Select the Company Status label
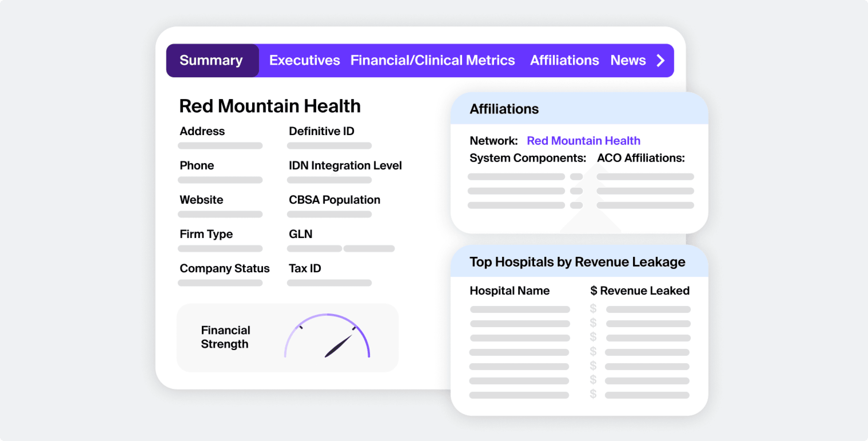This screenshot has height=441, width=868. 224,268
